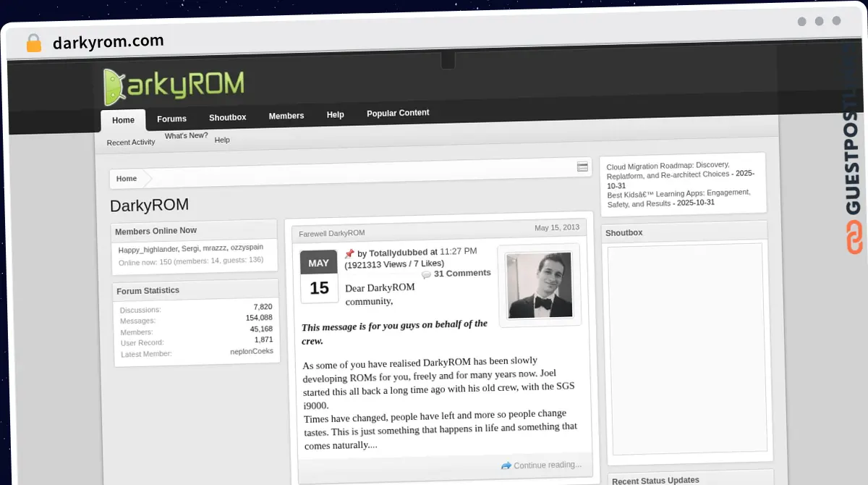Select the Popular Content tab
The height and width of the screenshot is (485, 868).
pos(398,113)
